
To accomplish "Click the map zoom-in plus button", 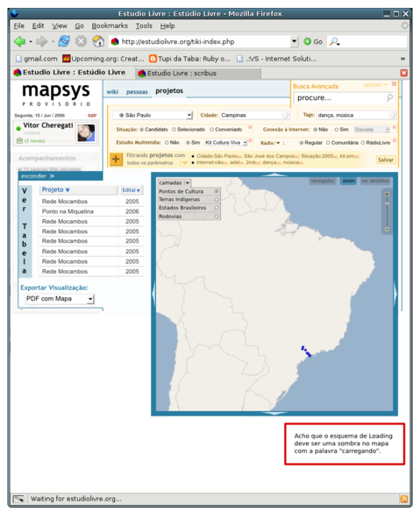I will [x=387, y=195].
